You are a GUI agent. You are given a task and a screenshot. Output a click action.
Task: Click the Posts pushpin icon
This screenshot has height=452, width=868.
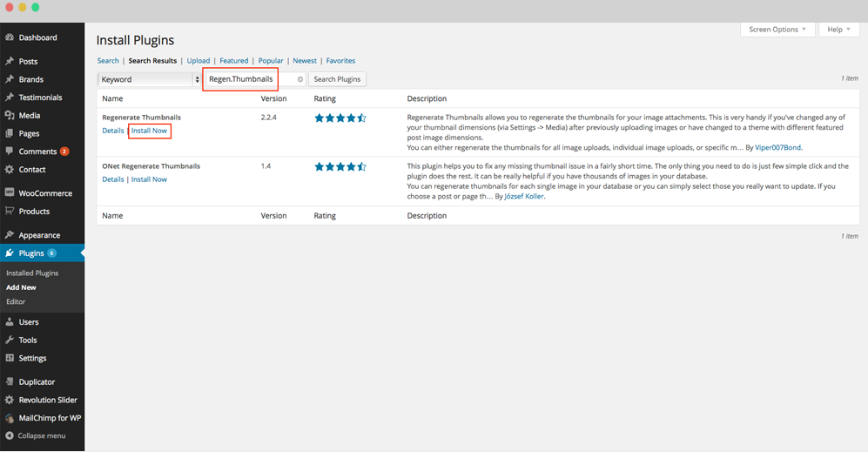click(10, 62)
